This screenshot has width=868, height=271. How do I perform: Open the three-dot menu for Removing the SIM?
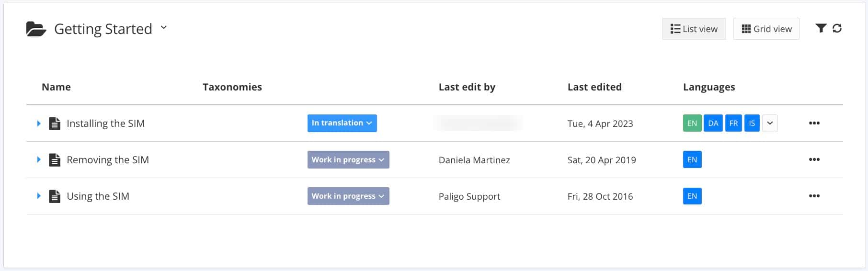pos(814,159)
